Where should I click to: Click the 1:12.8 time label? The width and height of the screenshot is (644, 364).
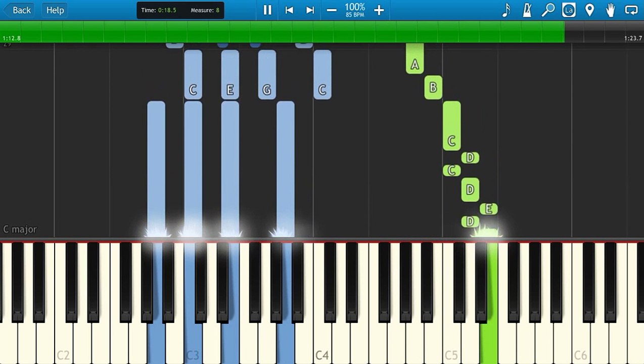click(12, 38)
